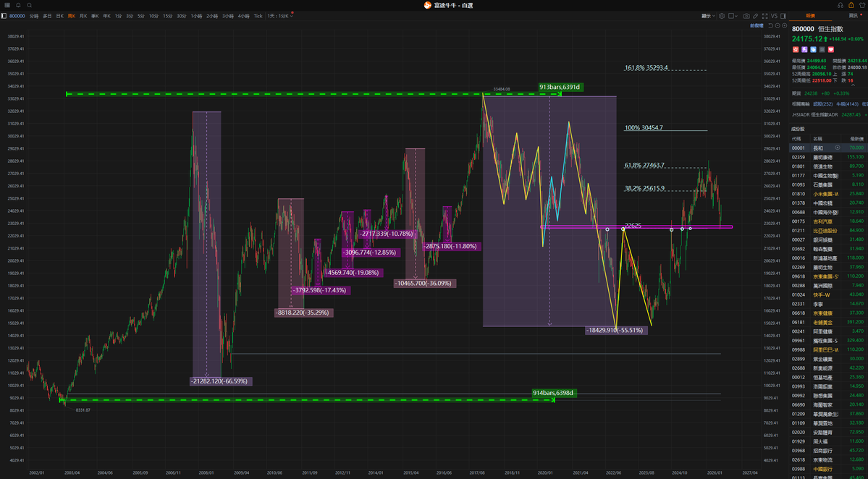Sort by the 名稱 column header
The width and height of the screenshot is (868, 479).
pos(817,139)
